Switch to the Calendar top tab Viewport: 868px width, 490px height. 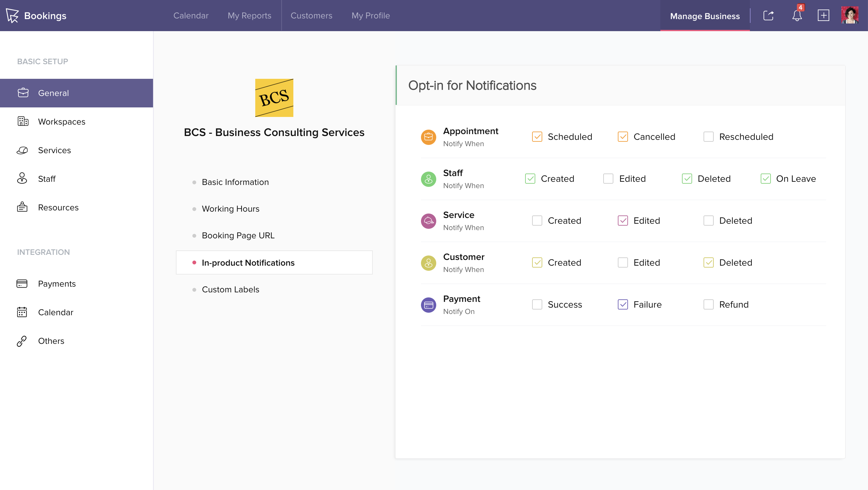click(191, 16)
